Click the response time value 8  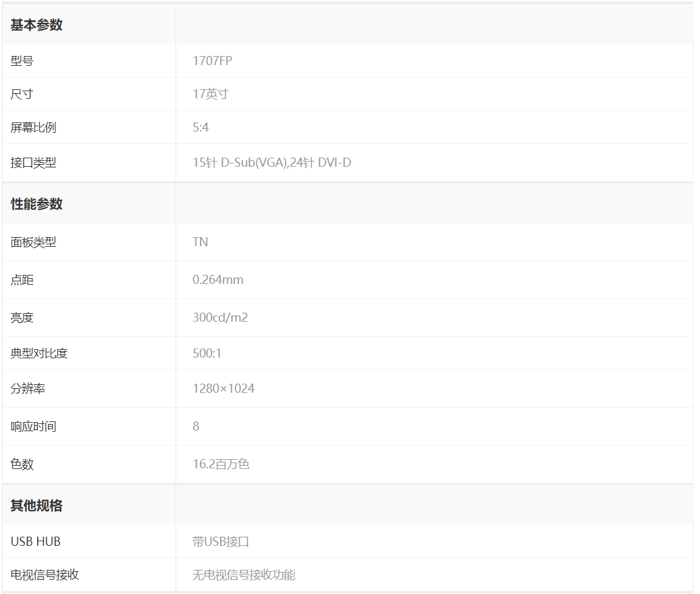(x=196, y=427)
